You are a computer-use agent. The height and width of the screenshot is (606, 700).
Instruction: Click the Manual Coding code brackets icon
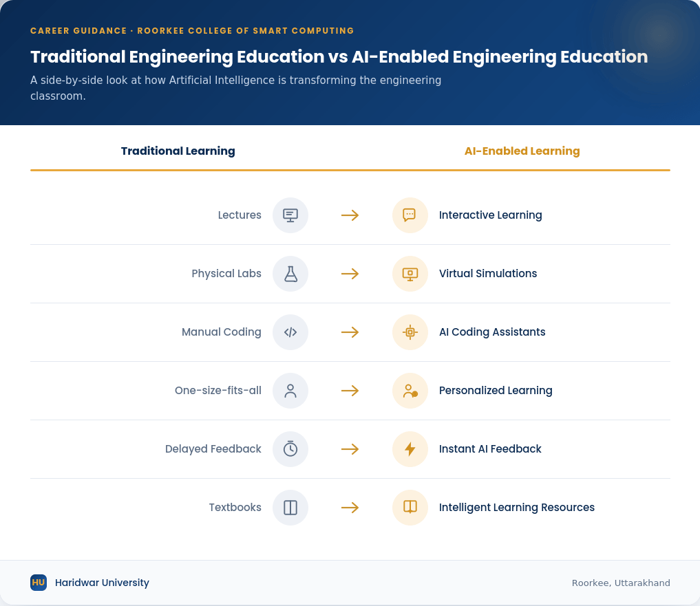pos(290,332)
